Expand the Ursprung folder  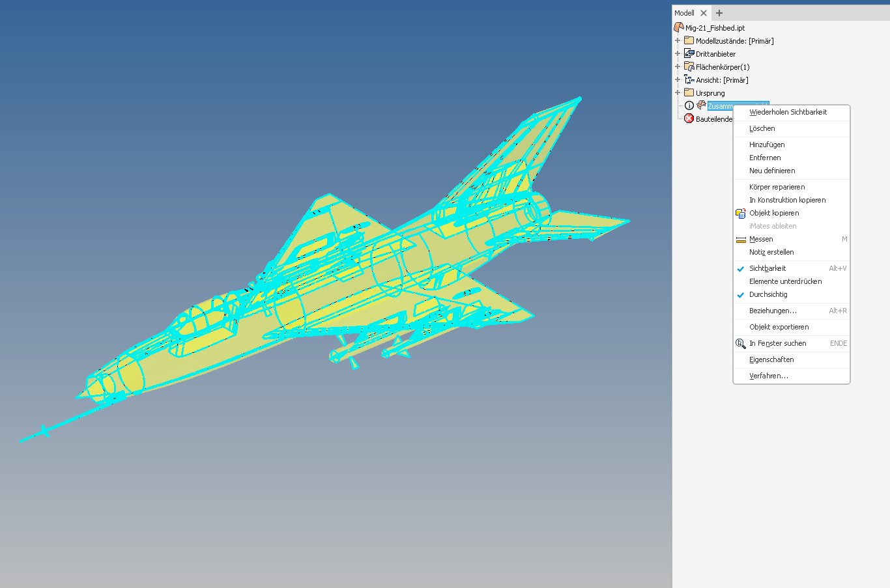678,92
